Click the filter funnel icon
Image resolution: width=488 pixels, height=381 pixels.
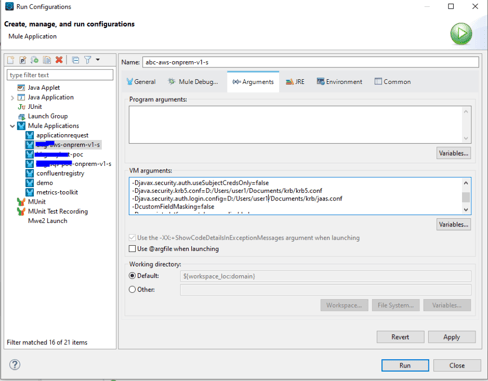pos(88,60)
